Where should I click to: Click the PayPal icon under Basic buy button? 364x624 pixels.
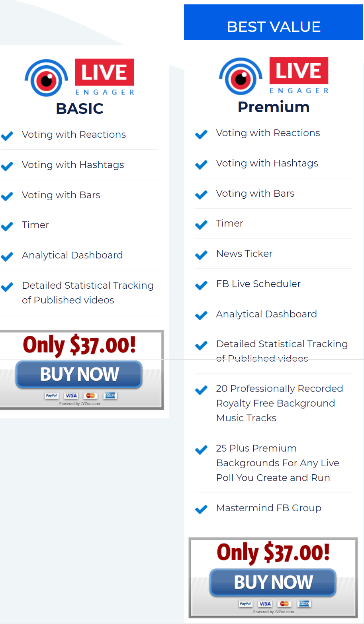52,395
